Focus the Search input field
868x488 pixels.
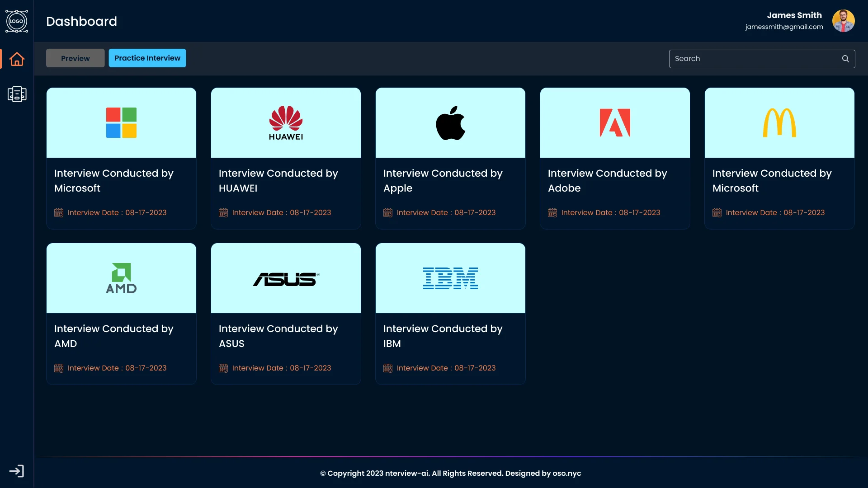(x=762, y=59)
